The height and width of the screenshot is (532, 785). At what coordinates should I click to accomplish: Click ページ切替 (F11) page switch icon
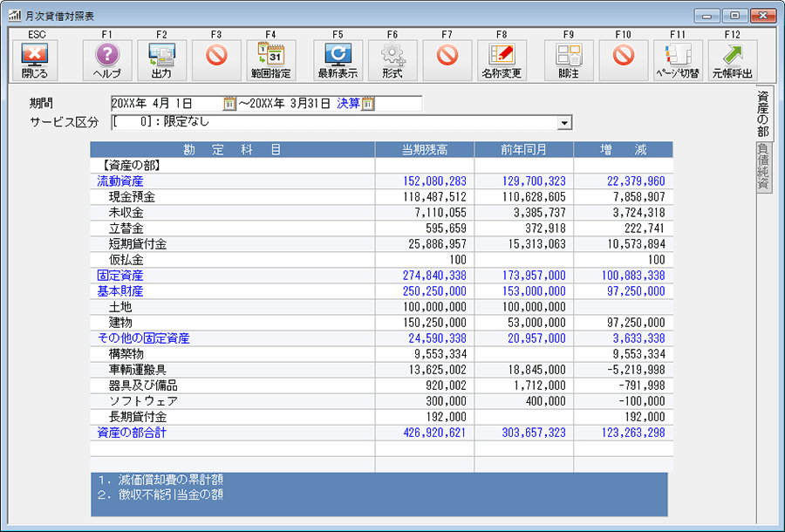(x=678, y=60)
